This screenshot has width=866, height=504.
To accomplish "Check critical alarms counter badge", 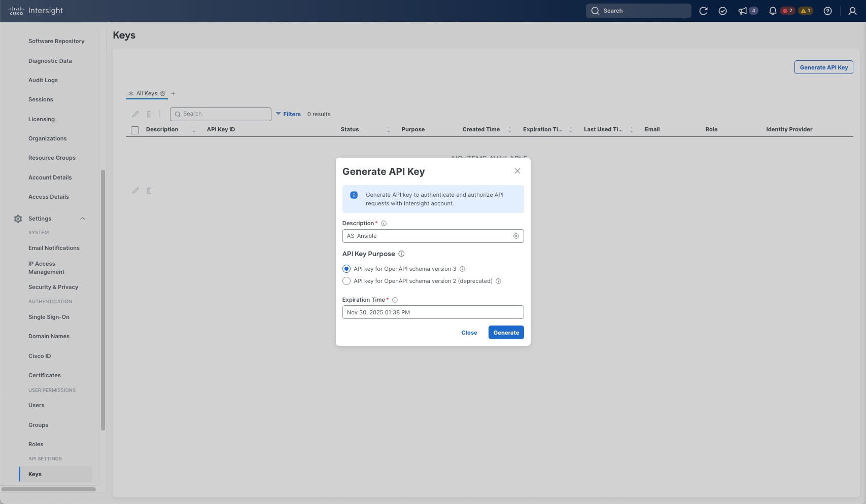I will click(787, 10).
